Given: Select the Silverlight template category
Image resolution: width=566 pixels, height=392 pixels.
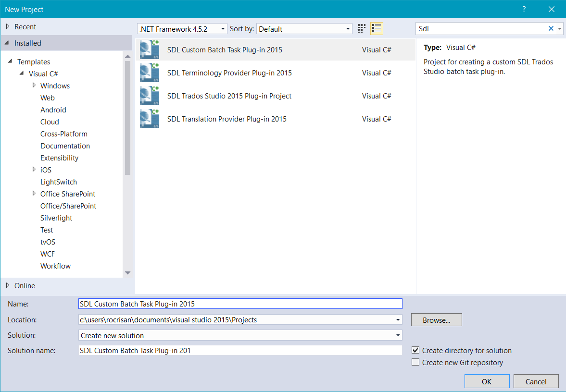Looking at the screenshot, I should click(x=56, y=218).
